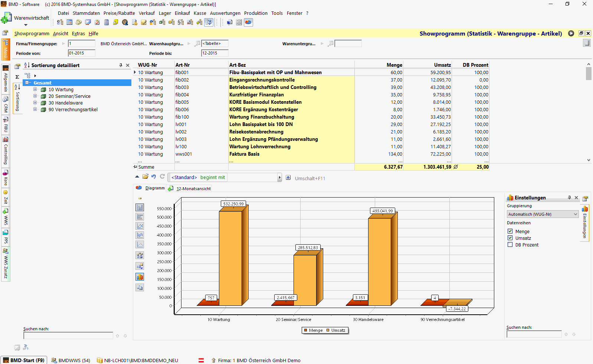
Task: Select the area chart type icon
Action: click(x=140, y=235)
